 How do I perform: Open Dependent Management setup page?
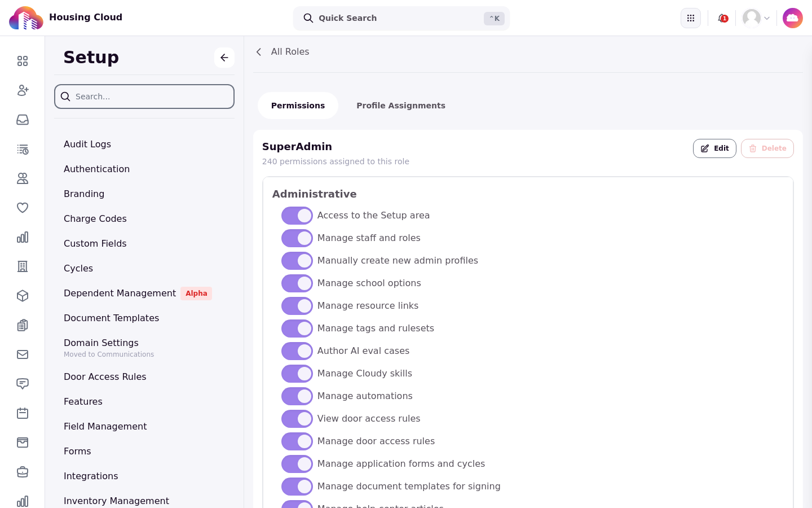pyautogui.click(x=120, y=293)
